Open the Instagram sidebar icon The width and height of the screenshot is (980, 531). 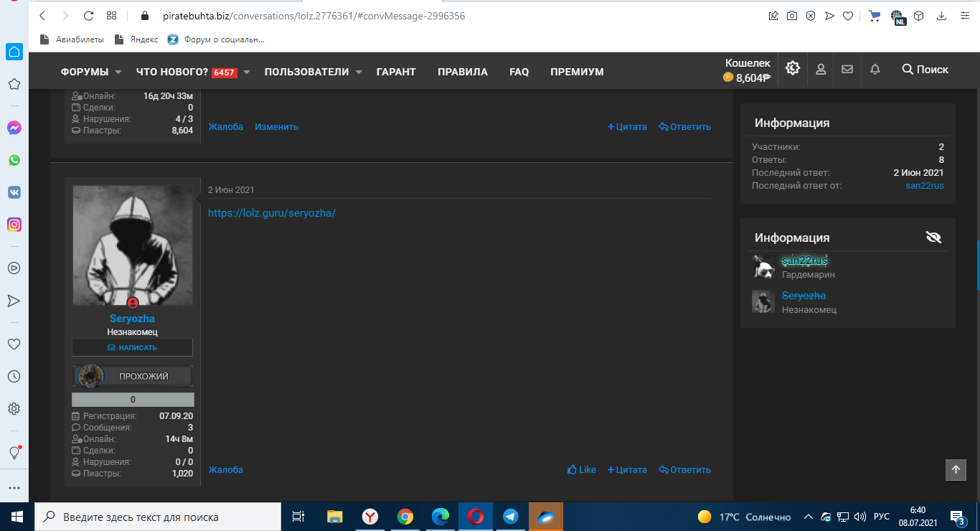coord(14,225)
